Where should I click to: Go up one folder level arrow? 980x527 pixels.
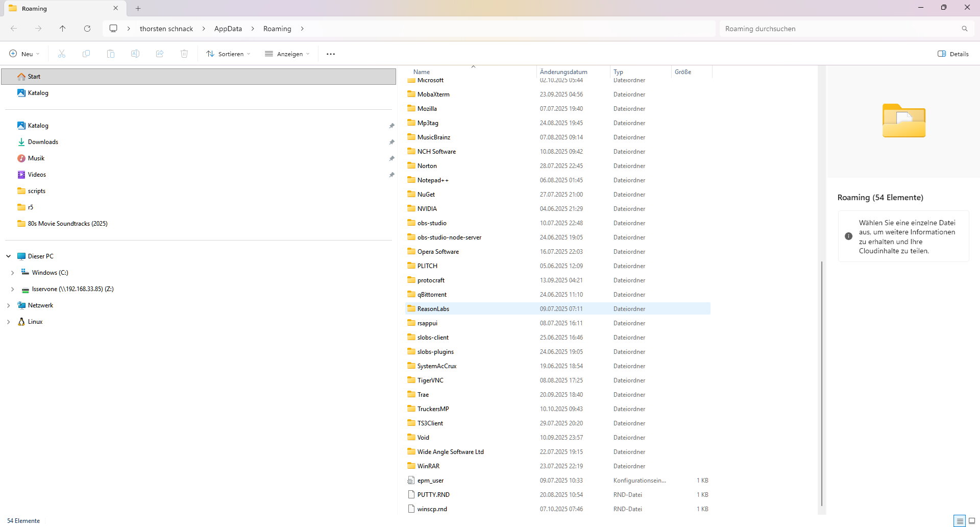coord(62,29)
